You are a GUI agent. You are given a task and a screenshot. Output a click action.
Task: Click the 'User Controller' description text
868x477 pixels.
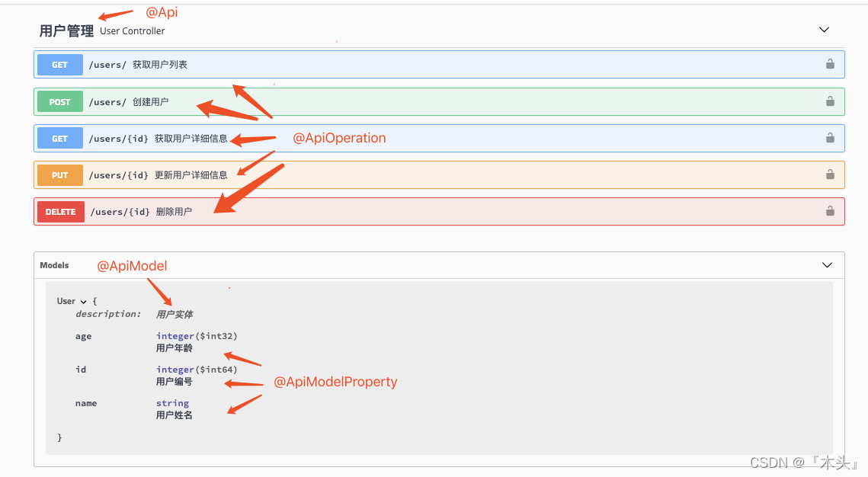[x=133, y=31]
